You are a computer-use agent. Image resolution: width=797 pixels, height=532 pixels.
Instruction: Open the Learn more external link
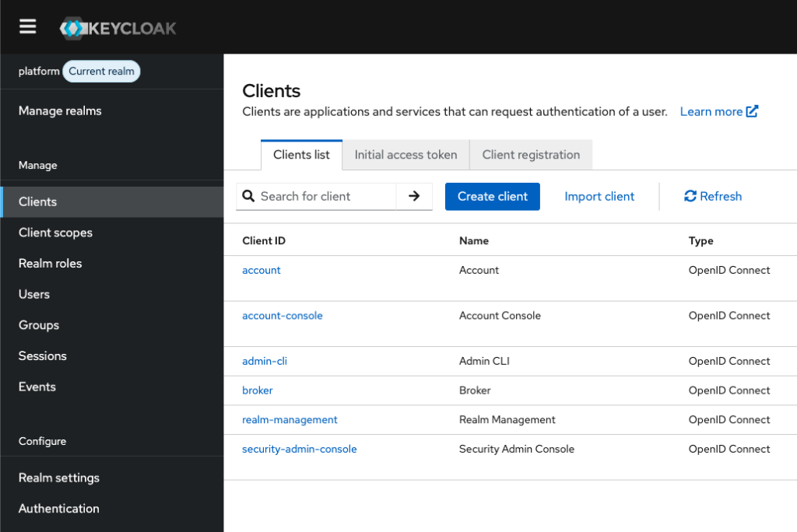(x=718, y=112)
